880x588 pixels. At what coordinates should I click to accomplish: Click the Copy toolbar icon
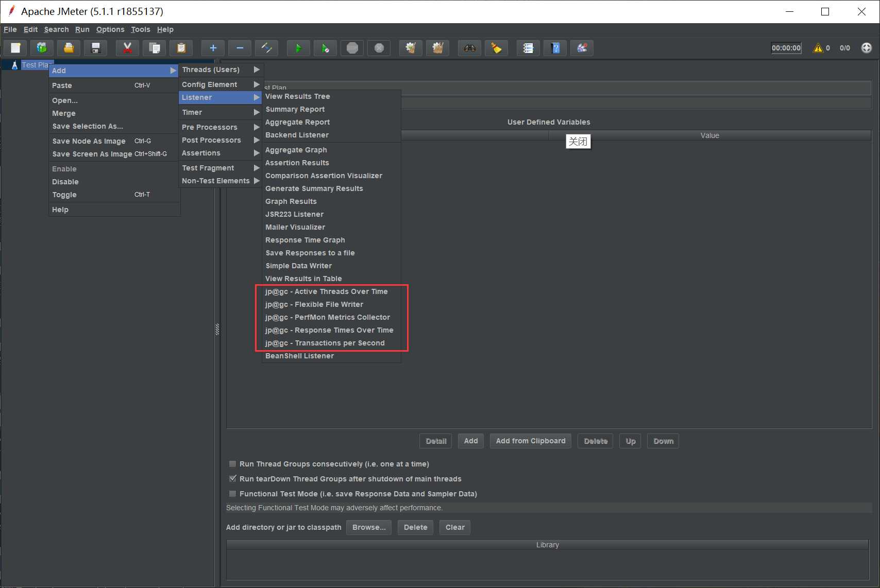tap(154, 48)
